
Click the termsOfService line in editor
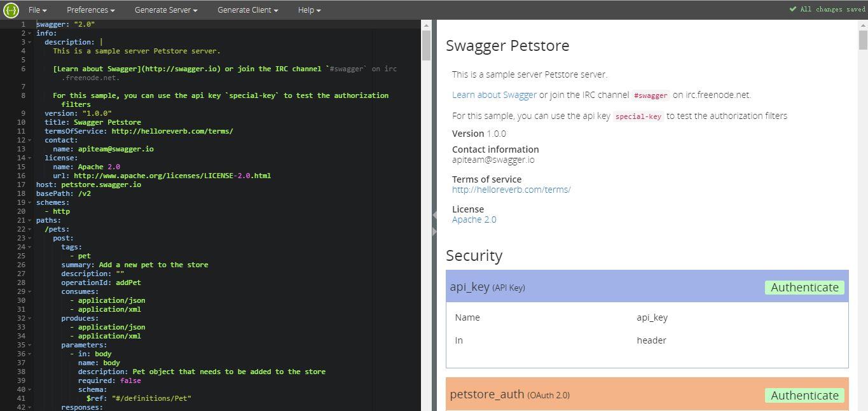tap(139, 131)
